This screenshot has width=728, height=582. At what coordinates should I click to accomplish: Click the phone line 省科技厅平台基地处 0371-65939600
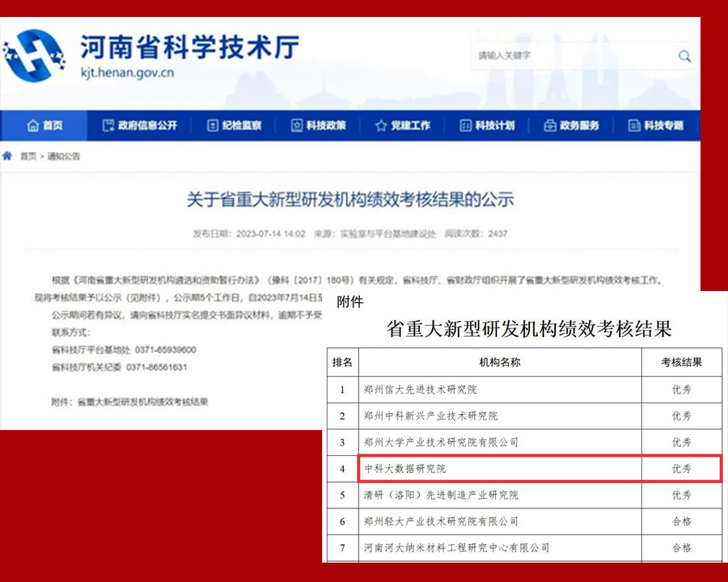(x=124, y=350)
